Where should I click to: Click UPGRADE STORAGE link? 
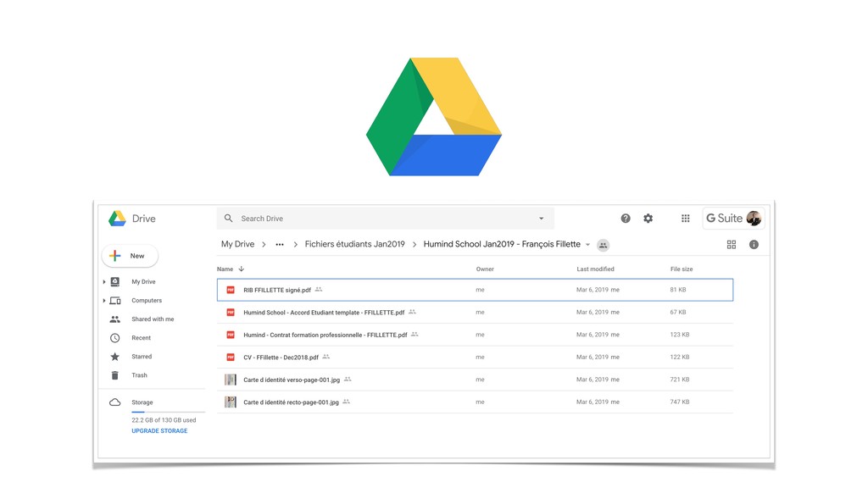click(159, 431)
